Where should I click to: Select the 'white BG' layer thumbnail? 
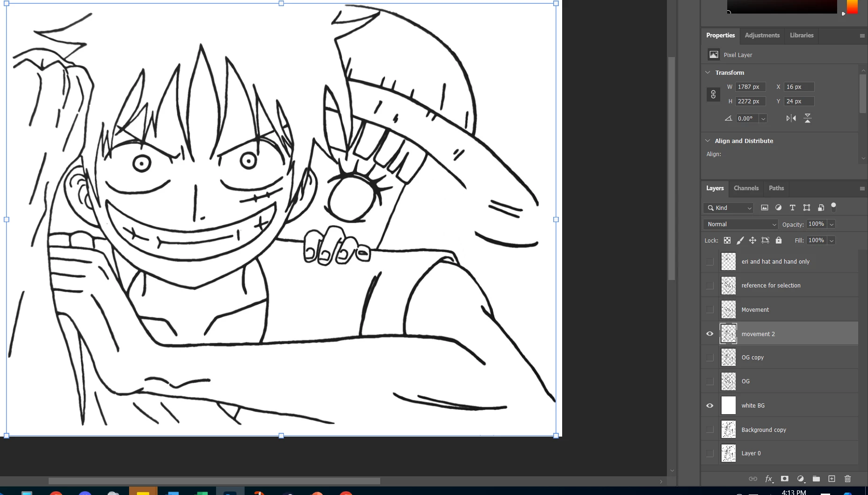pyautogui.click(x=728, y=406)
